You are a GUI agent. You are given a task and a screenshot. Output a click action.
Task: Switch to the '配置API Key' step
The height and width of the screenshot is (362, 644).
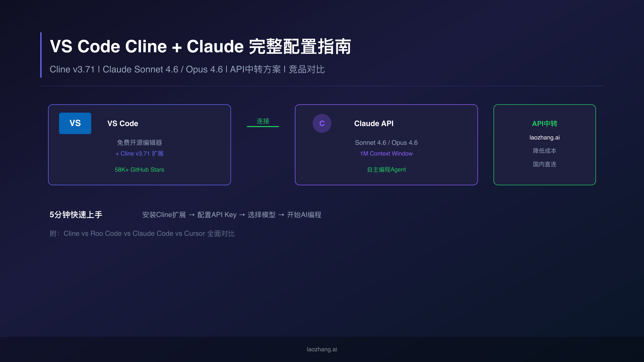point(216,215)
